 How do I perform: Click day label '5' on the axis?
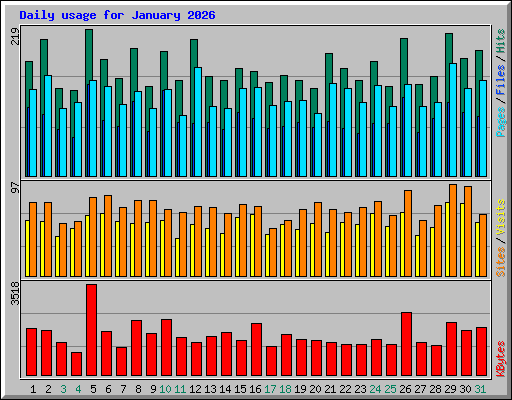point(93,389)
